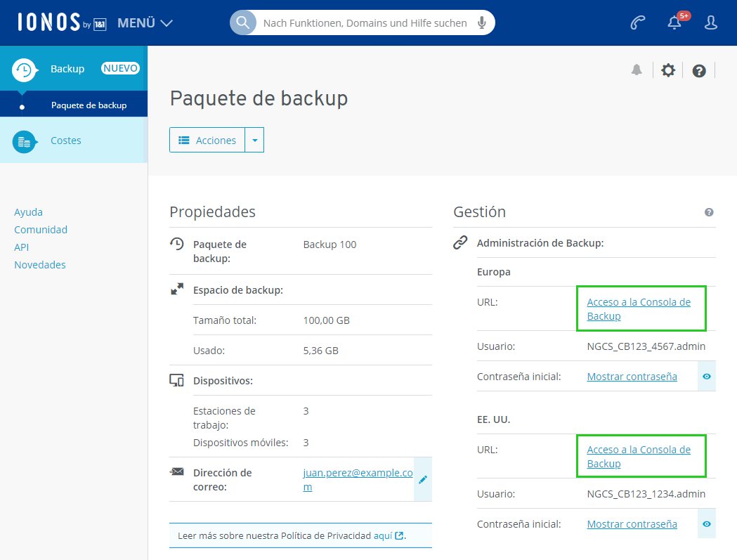Viewport: 737px width, 560px height.
Task: Click the Propiedades section heading
Action: [212, 212]
